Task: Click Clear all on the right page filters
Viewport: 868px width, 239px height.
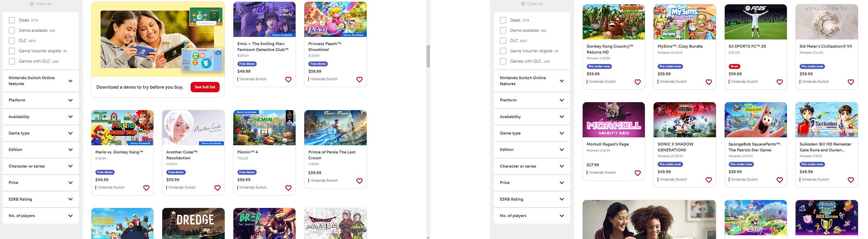Action: coord(532,4)
